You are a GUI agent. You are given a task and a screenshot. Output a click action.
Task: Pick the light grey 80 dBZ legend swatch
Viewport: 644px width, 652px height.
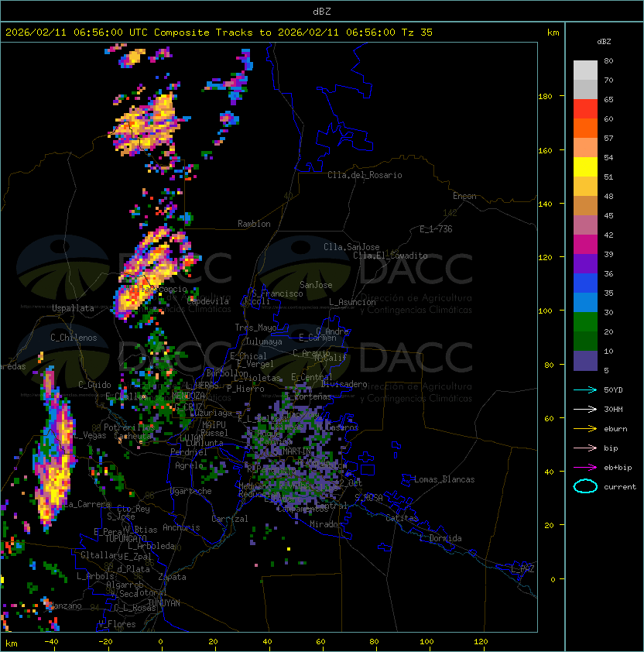tap(585, 70)
